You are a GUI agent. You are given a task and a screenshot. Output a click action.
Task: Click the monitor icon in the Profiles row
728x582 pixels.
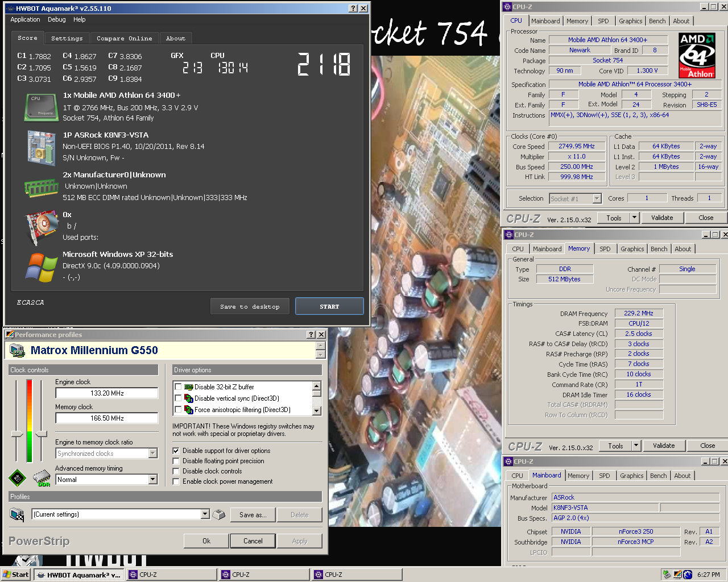pyautogui.click(x=17, y=514)
